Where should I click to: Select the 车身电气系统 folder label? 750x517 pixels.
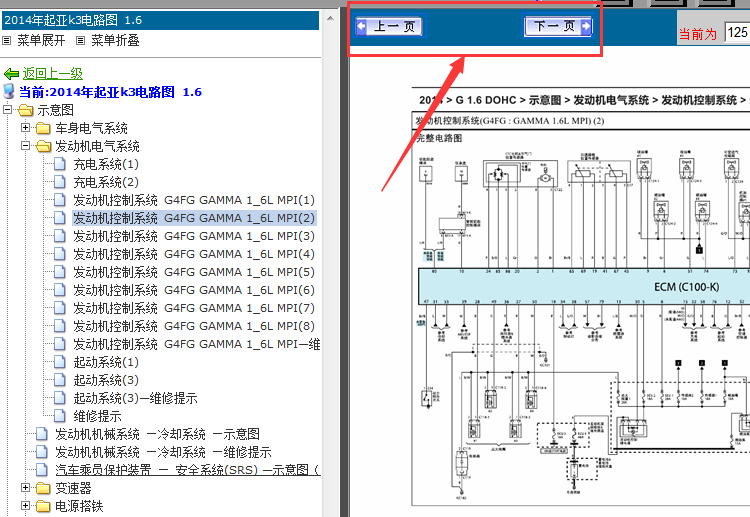tap(91, 128)
